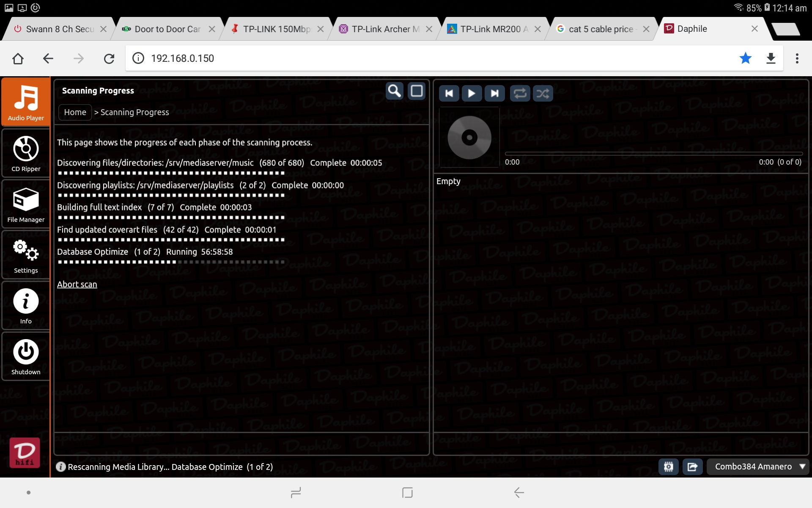The width and height of the screenshot is (812, 508).
Task: Seek on the playback progress bar
Action: 653,153
